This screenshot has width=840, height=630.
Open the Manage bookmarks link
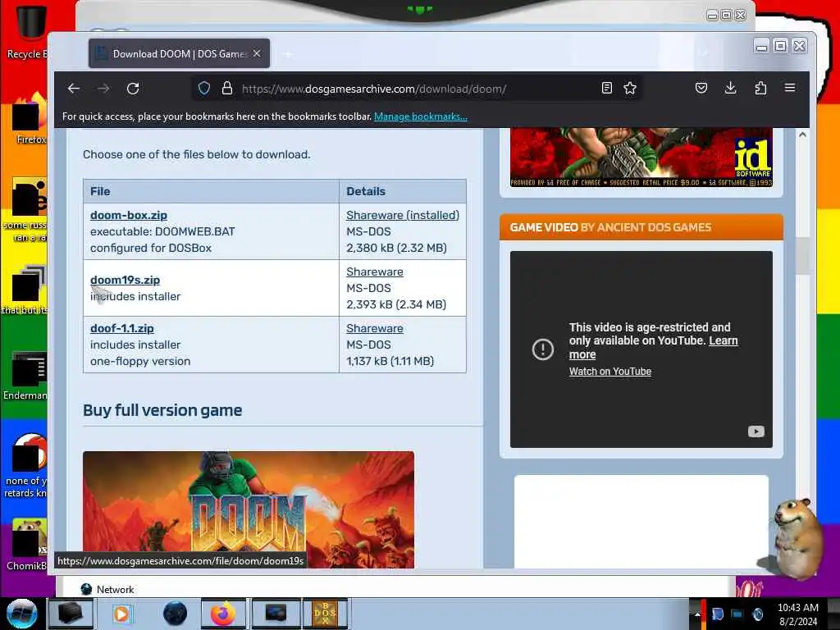[421, 116]
